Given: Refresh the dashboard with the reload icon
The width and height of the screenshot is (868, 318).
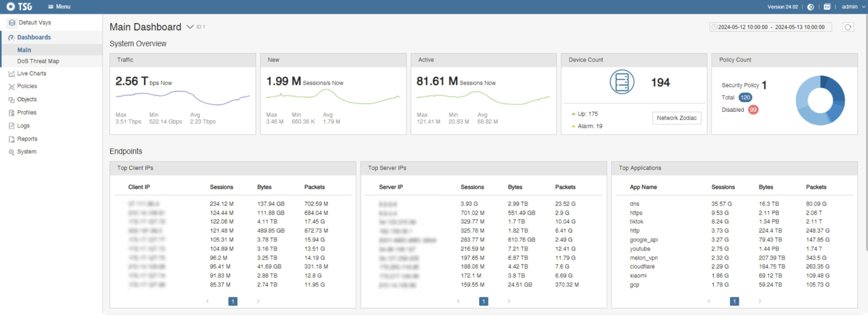Looking at the screenshot, I should (x=848, y=27).
